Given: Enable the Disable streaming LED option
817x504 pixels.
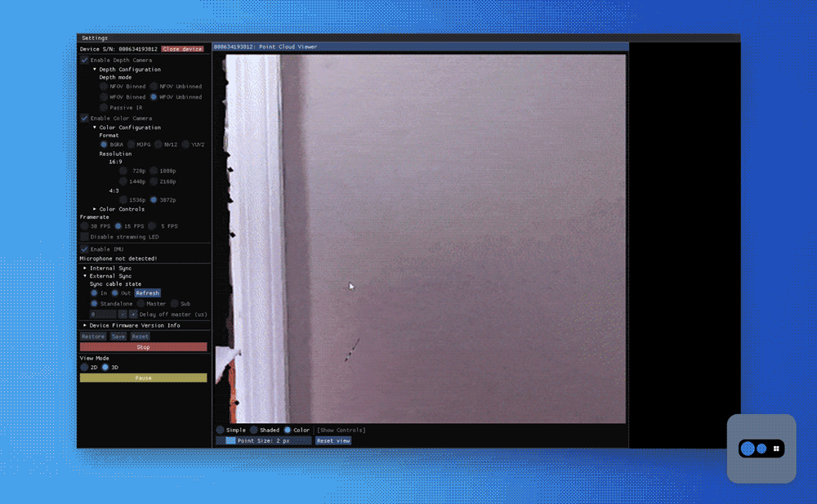Looking at the screenshot, I should click(x=84, y=236).
